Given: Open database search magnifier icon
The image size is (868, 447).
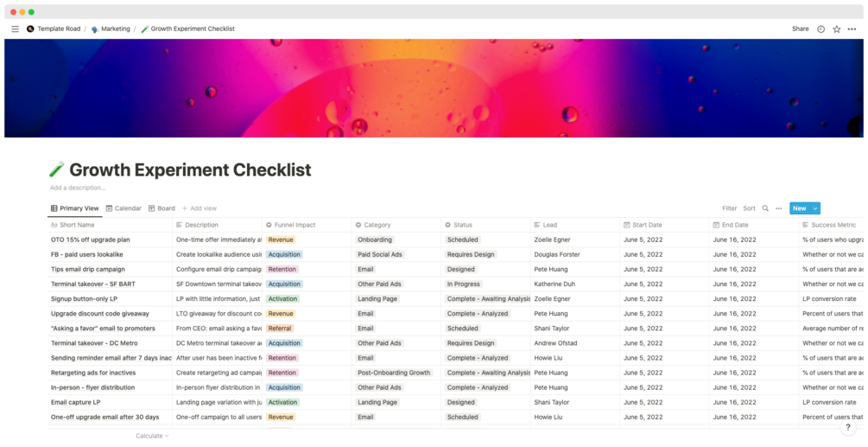Looking at the screenshot, I should [765, 208].
